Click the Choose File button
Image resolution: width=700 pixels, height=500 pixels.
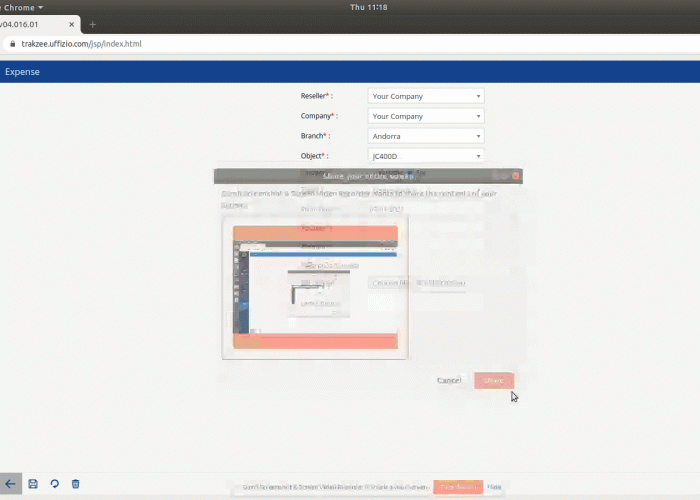coord(389,283)
